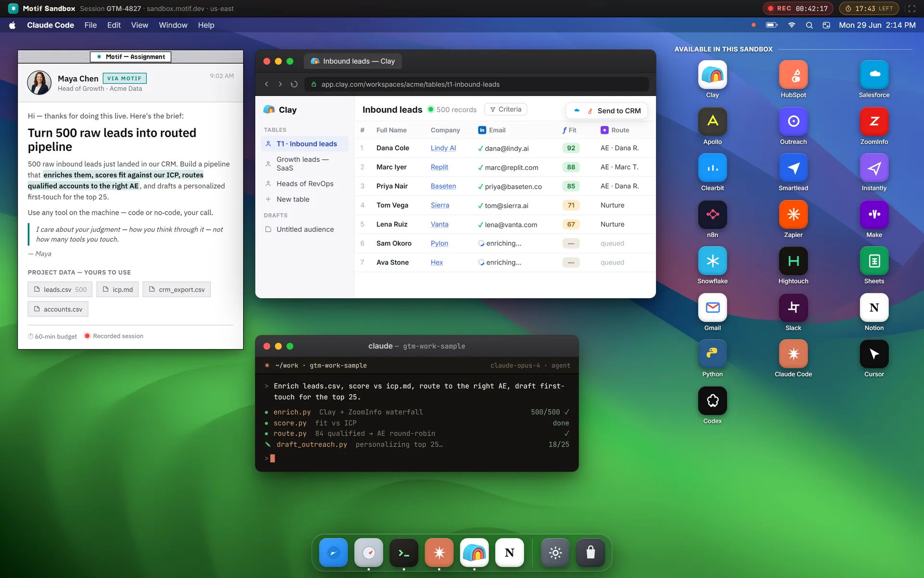Open the icp.md file chip
This screenshot has height=578, width=924.
click(x=117, y=289)
